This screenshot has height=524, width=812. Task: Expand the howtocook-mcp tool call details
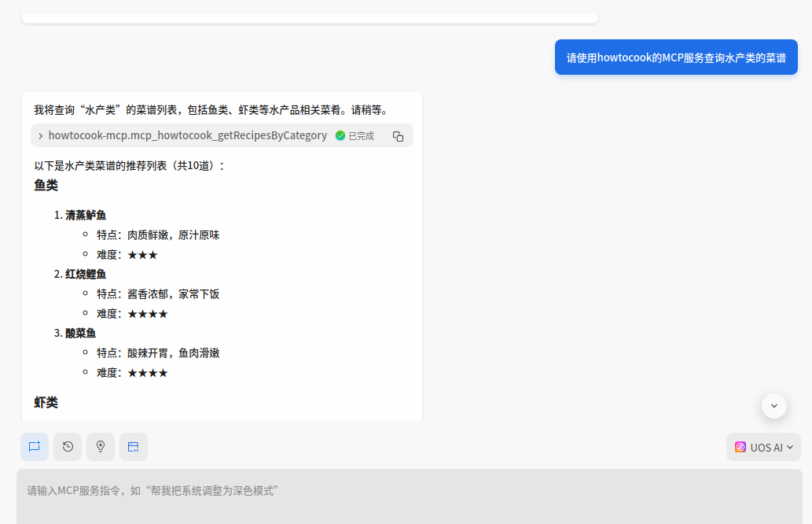click(40, 136)
